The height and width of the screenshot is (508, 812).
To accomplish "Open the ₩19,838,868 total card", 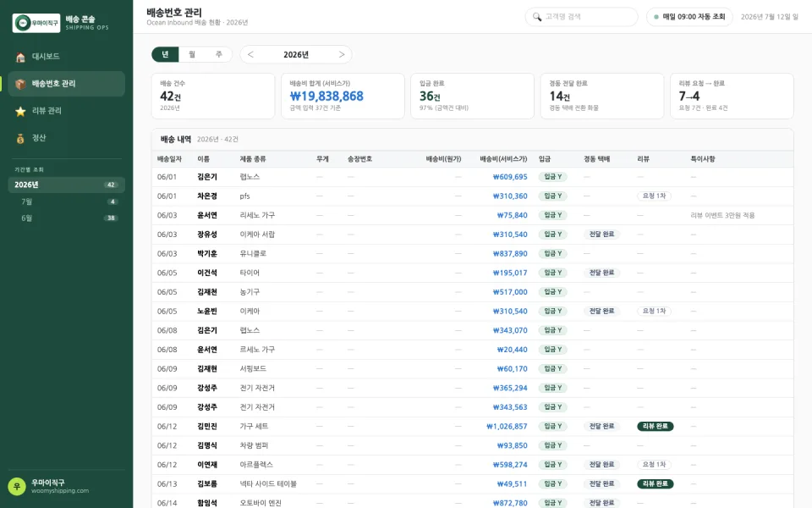I will click(343, 96).
